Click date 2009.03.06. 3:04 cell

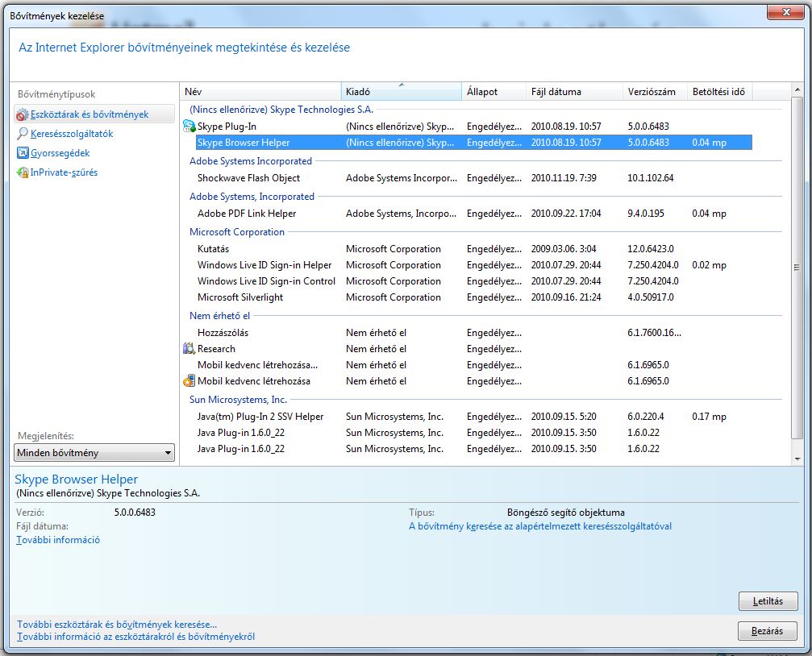564,248
